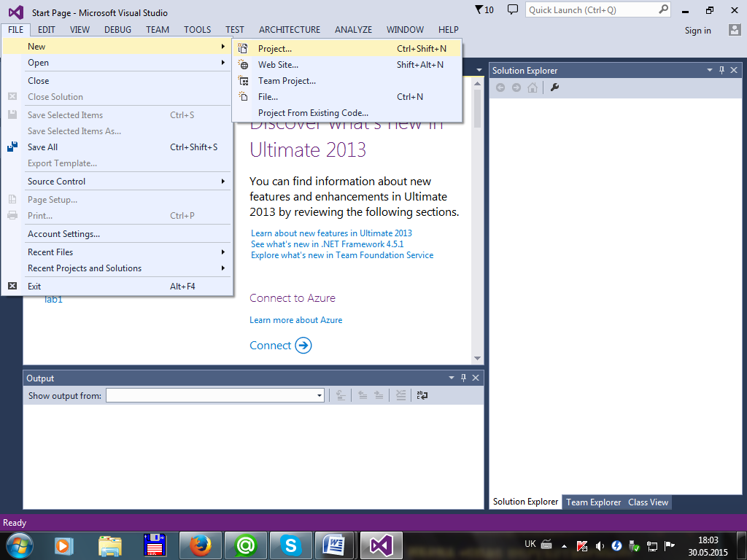This screenshot has width=747, height=560.
Task: Open Solution Explorer Properties wrench icon
Action: click(x=554, y=87)
